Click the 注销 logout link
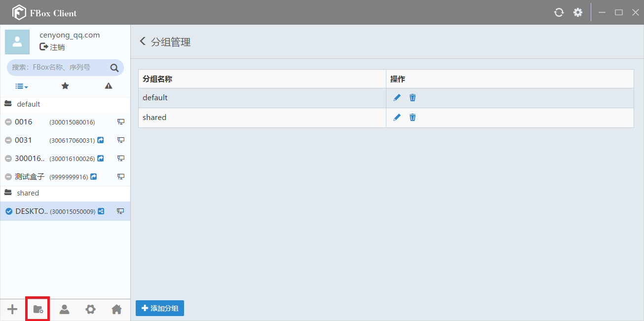 pyautogui.click(x=52, y=47)
